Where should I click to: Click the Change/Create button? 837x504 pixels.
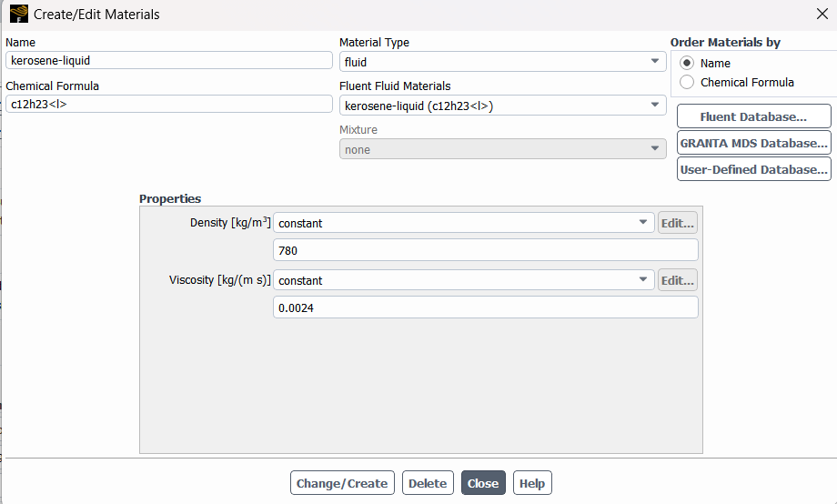click(342, 483)
